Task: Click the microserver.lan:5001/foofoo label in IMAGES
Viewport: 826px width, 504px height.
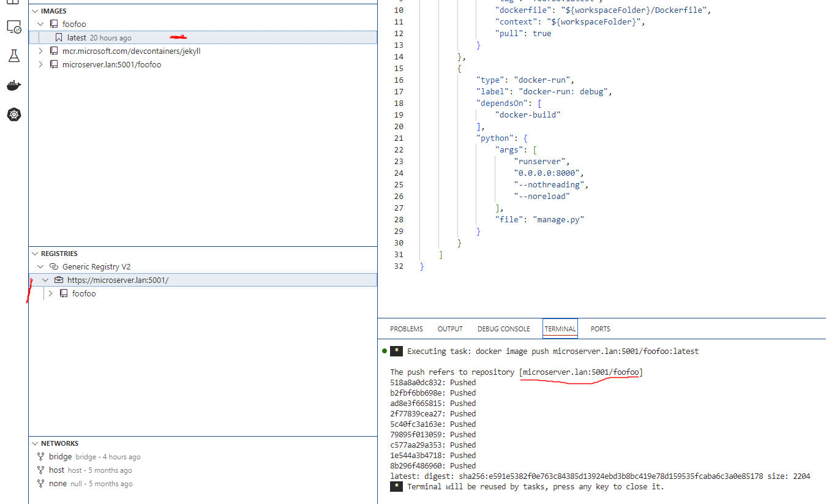Action: coord(111,65)
